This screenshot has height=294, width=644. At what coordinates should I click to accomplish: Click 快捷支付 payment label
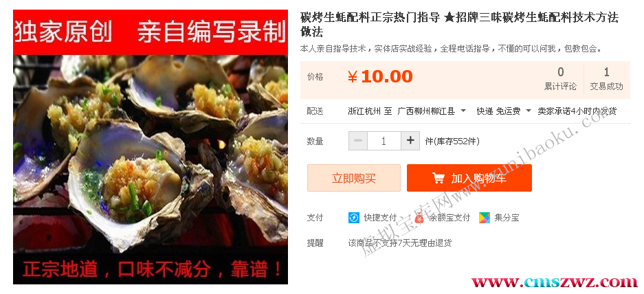coord(380,218)
